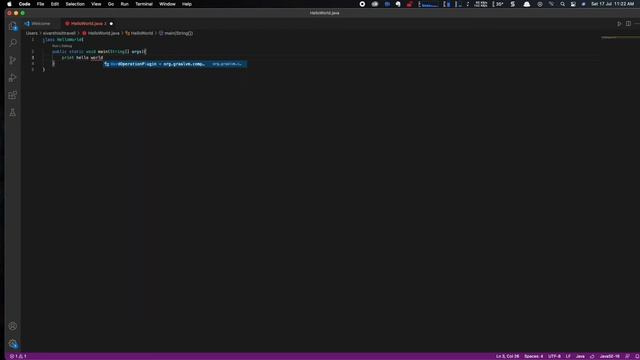The width and height of the screenshot is (640, 360).
Task: Click the date and time in menu bar
Action: (x=613, y=4)
